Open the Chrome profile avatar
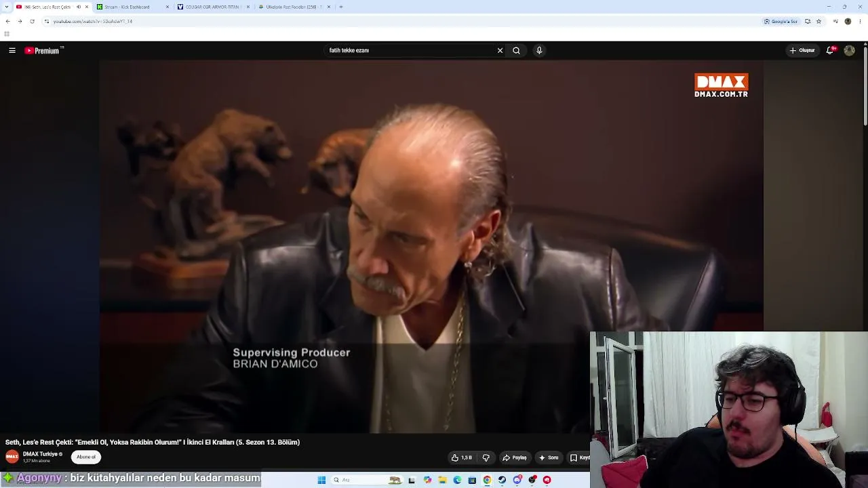This screenshot has width=868, height=488. pos(848,21)
